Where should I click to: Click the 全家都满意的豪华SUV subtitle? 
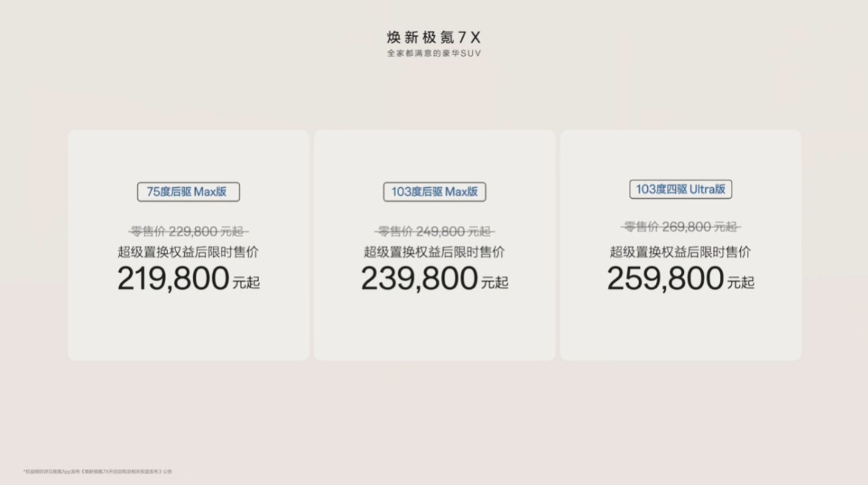point(434,53)
